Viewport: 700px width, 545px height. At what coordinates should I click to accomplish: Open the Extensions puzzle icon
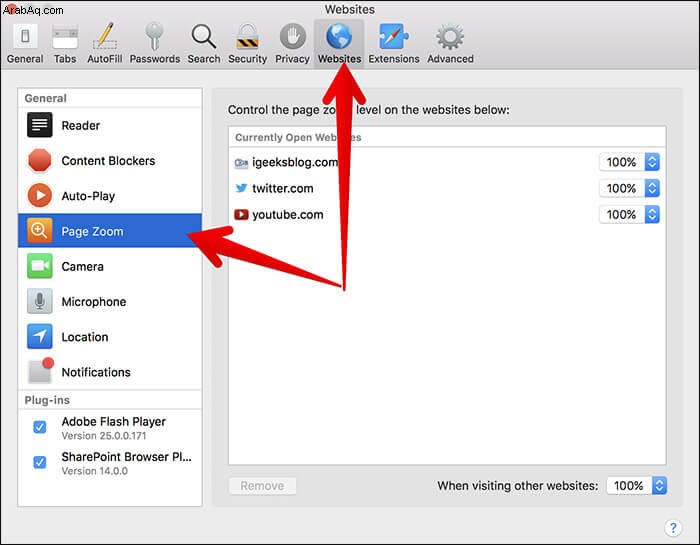pyautogui.click(x=393, y=36)
